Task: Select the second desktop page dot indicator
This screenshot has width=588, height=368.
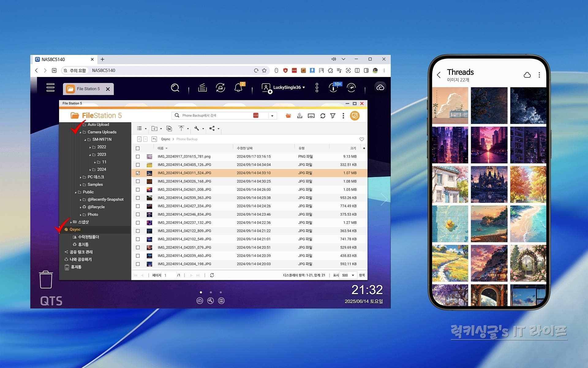Action: coord(211,293)
